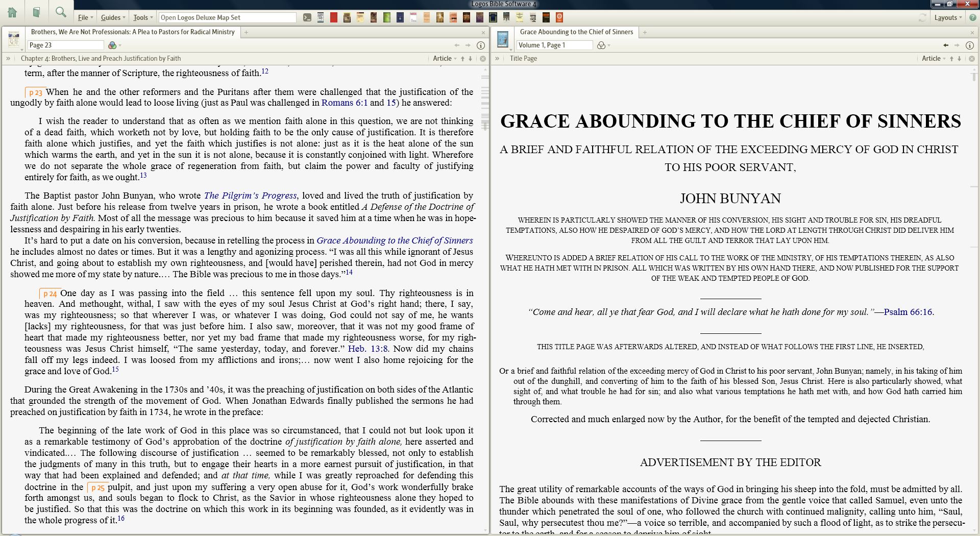Open the Search magnifier icon
The width and height of the screenshot is (980, 536).
pyautogui.click(x=61, y=12)
